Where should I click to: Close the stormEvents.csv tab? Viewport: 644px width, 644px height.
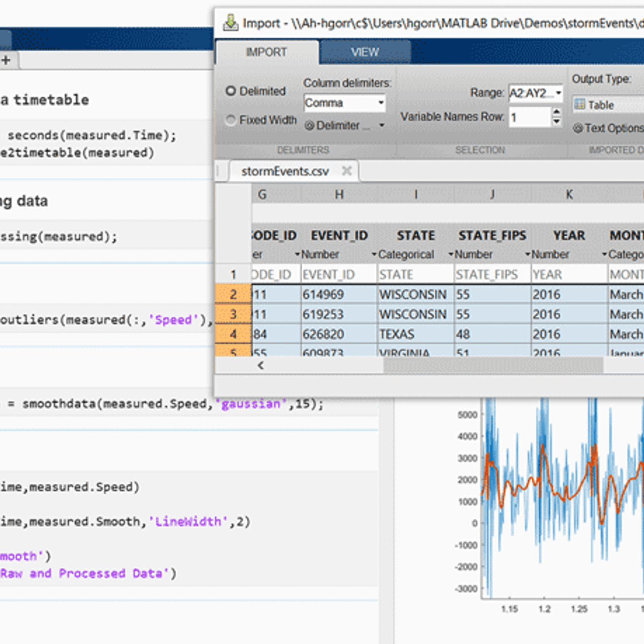(x=347, y=171)
